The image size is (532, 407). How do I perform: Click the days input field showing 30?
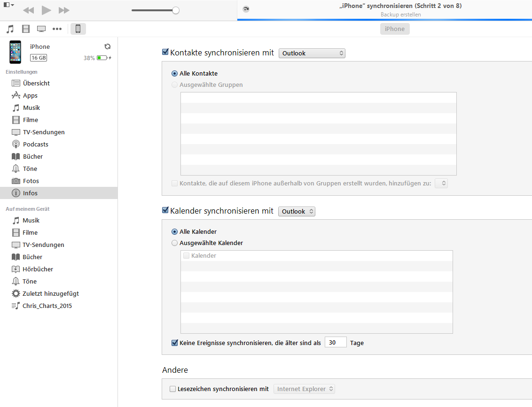point(335,343)
